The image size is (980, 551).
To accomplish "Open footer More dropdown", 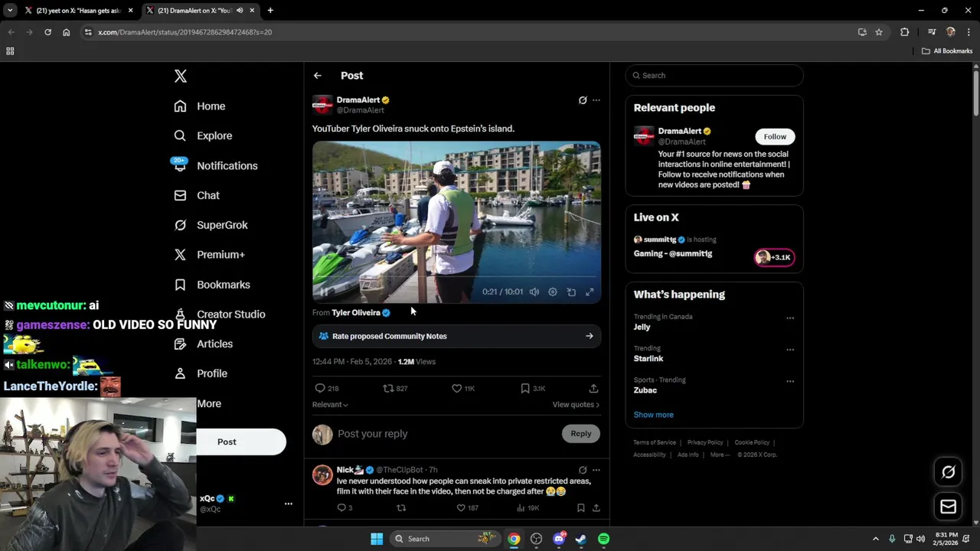I will click(x=720, y=455).
